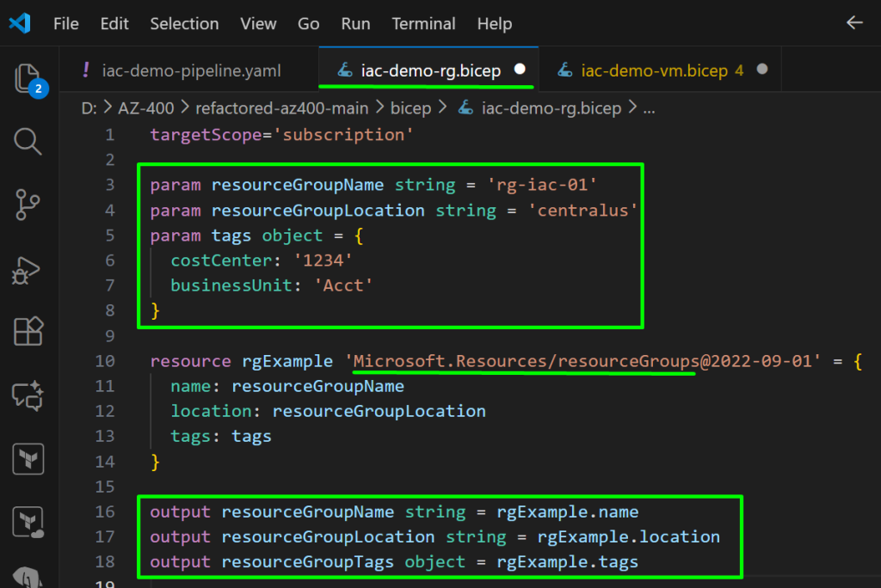Expand the refactored-az400-main breadcrumb
The image size is (881, 588).
coord(281,108)
